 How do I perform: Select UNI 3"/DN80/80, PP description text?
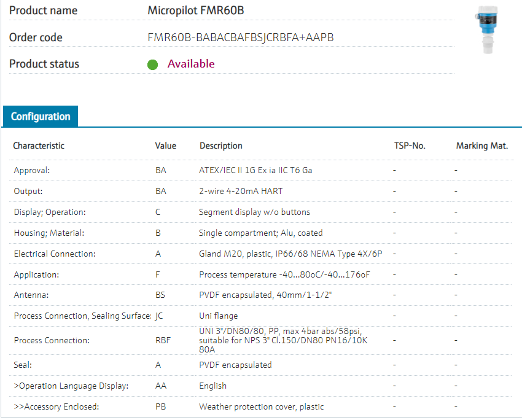point(283,340)
